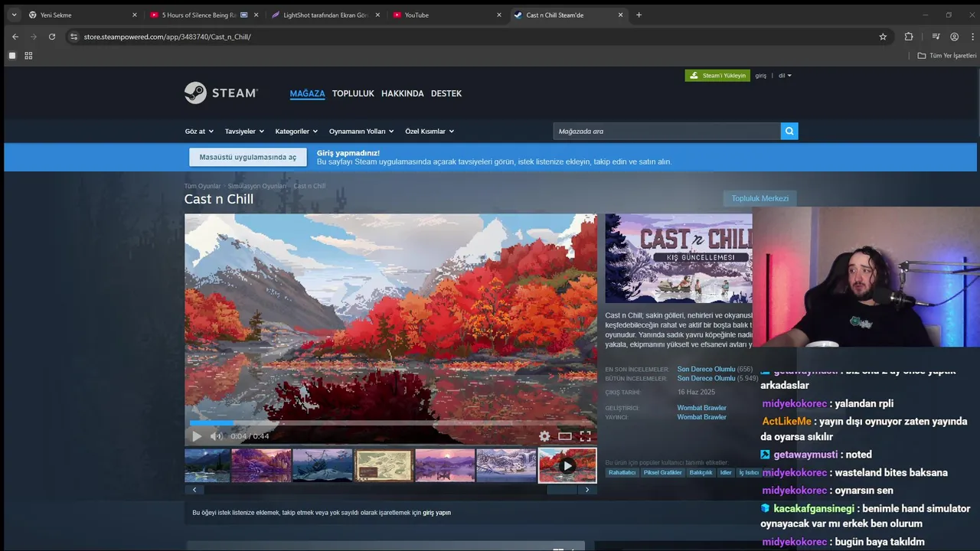Select the Piksel Grafikler tag
Screen dimensions: 980x551
(663, 472)
